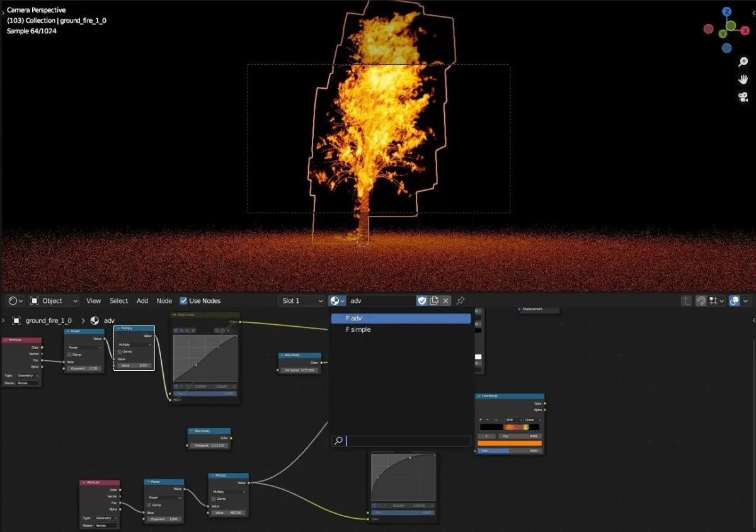Open the View menu in node editor

click(93, 301)
